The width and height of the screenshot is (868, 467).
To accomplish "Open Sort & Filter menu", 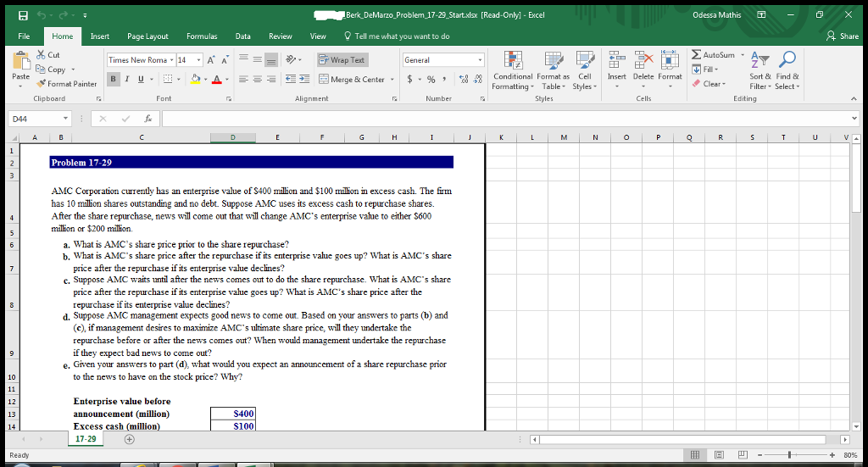I will (760, 70).
